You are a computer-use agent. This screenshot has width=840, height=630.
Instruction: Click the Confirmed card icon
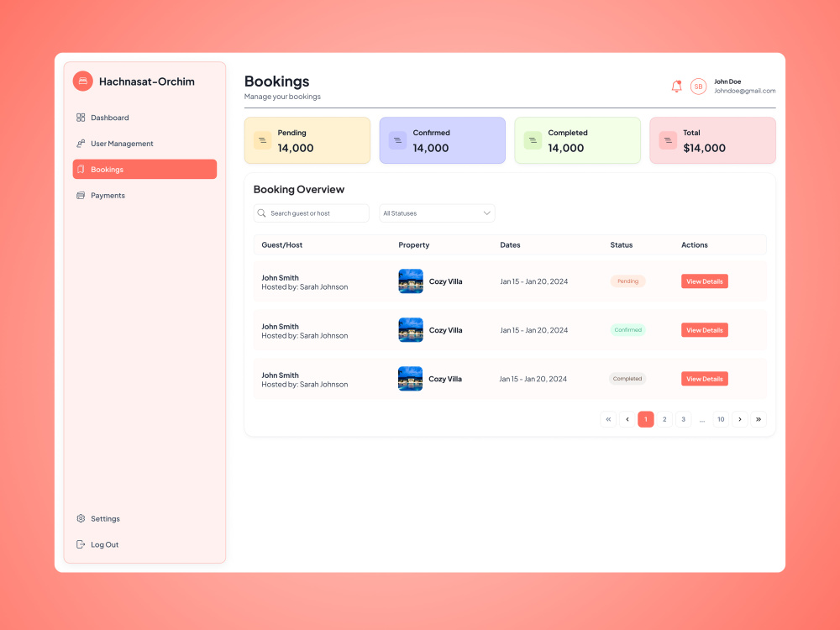pos(397,140)
